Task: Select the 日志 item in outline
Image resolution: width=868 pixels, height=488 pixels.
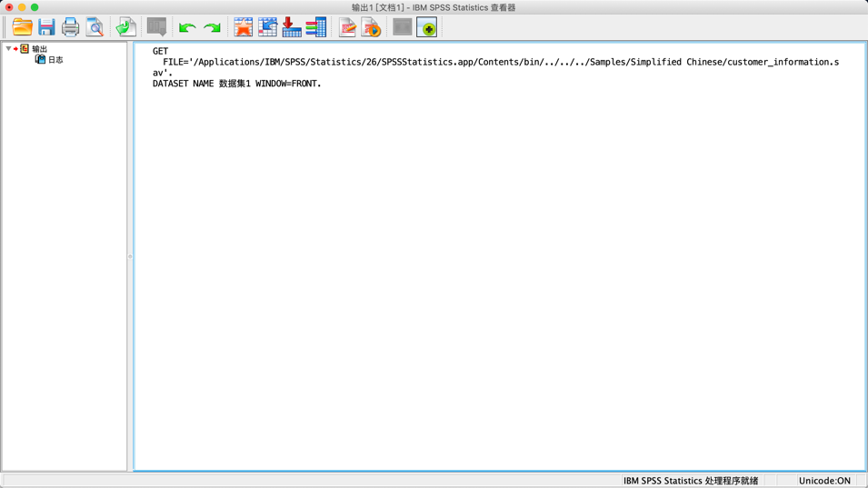Action: pos(55,59)
